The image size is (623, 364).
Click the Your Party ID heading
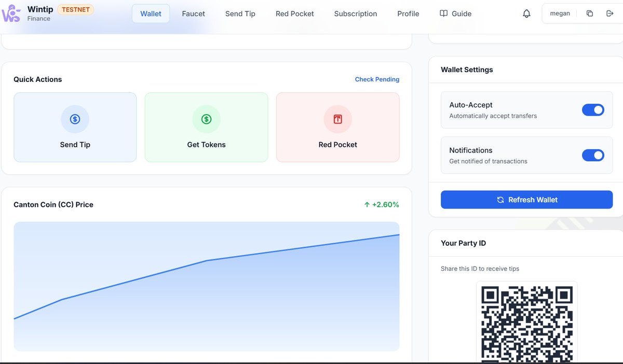pos(463,243)
